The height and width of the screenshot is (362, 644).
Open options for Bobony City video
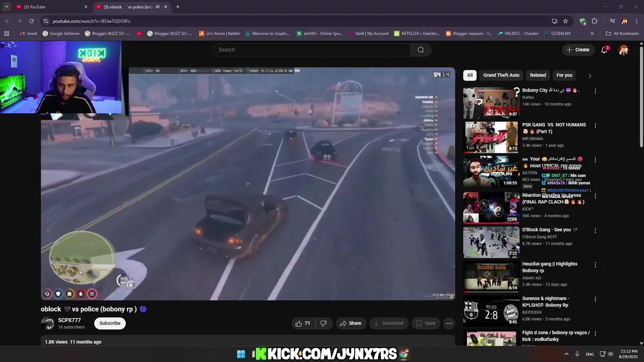coord(595,91)
